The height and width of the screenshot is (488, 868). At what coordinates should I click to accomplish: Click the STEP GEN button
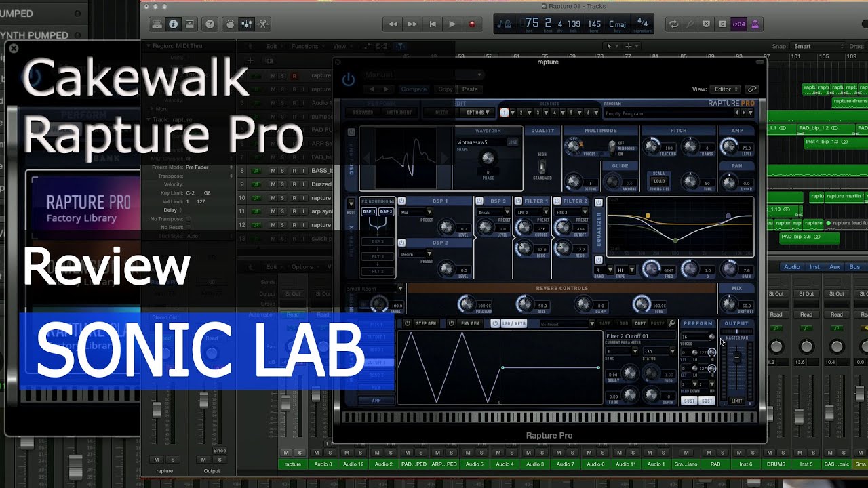click(425, 323)
